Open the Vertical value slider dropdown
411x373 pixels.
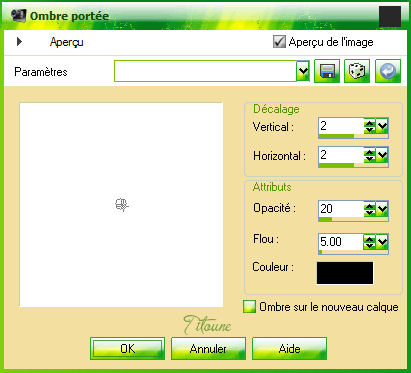pyautogui.click(x=382, y=126)
